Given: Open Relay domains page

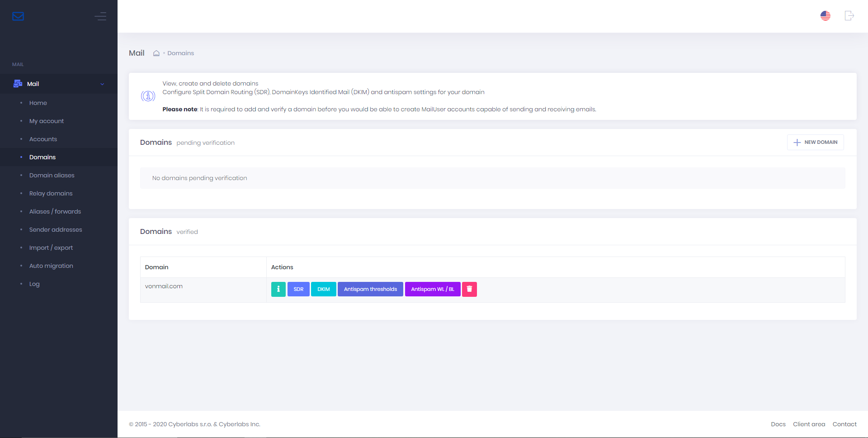Looking at the screenshot, I should (51, 193).
